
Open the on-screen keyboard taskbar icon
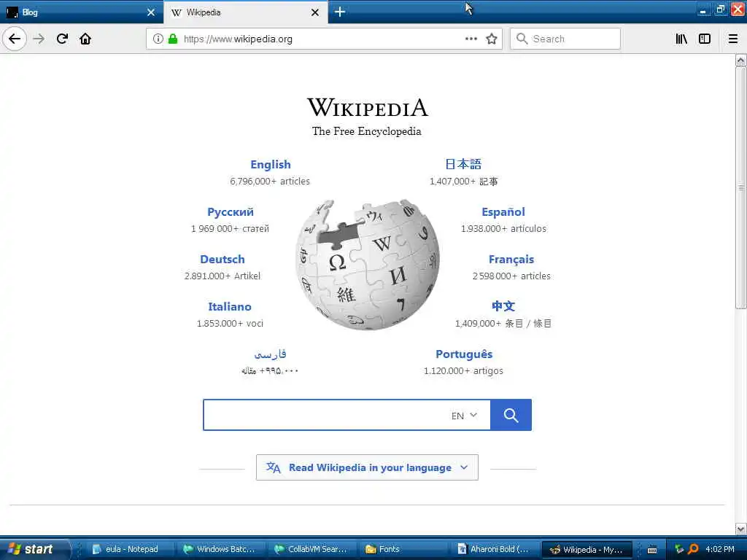652,550
